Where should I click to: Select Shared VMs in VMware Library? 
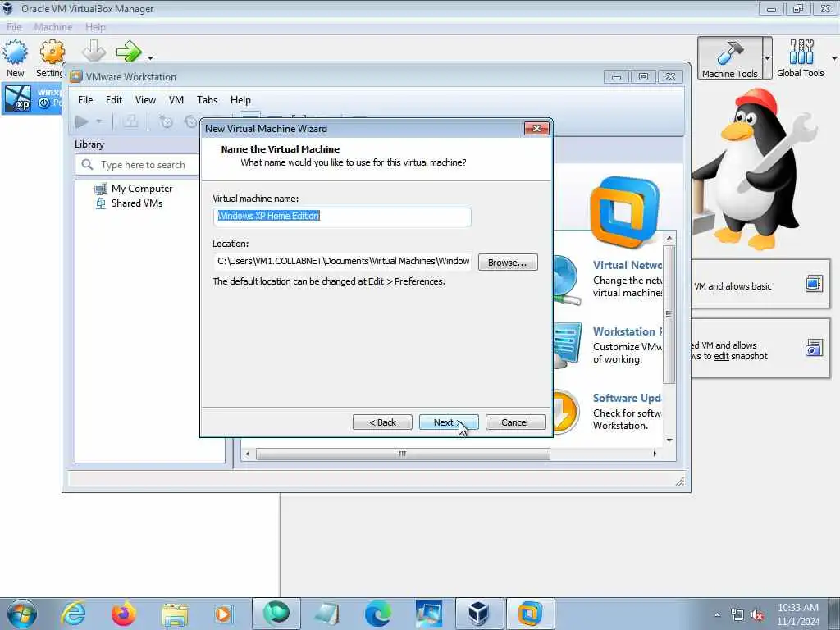137,203
